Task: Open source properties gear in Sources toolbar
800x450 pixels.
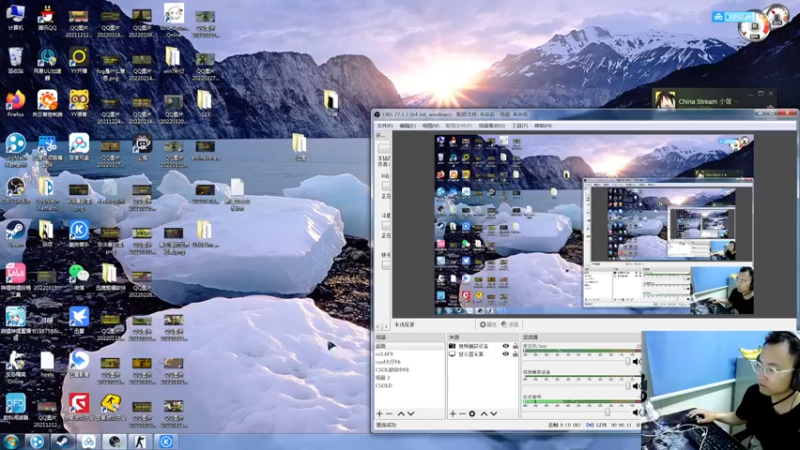Action: [472, 413]
